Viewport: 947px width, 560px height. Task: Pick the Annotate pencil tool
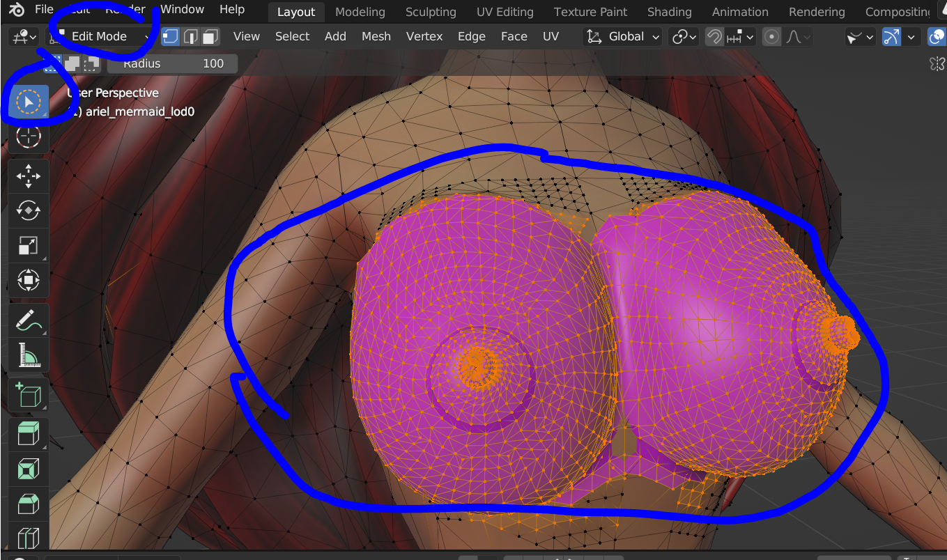pyautogui.click(x=29, y=320)
